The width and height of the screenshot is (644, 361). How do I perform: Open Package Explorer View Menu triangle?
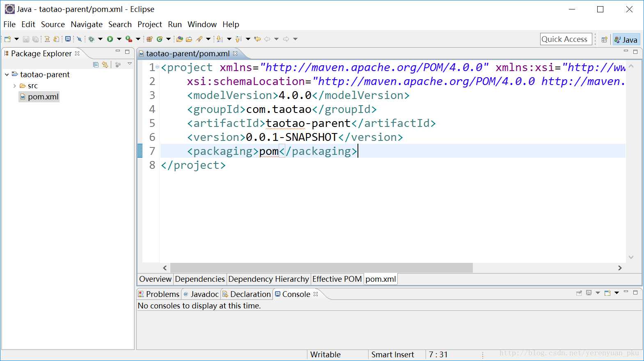(130, 64)
